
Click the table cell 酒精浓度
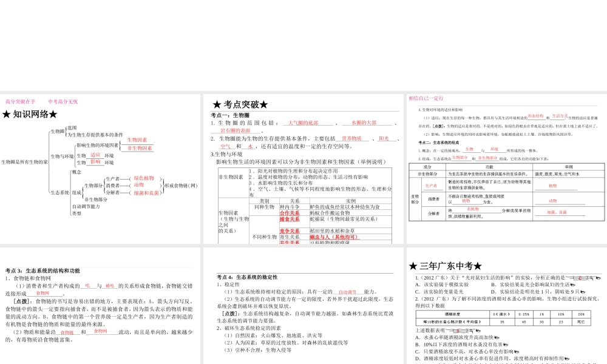pyautogui.click(x=453, y=314)
